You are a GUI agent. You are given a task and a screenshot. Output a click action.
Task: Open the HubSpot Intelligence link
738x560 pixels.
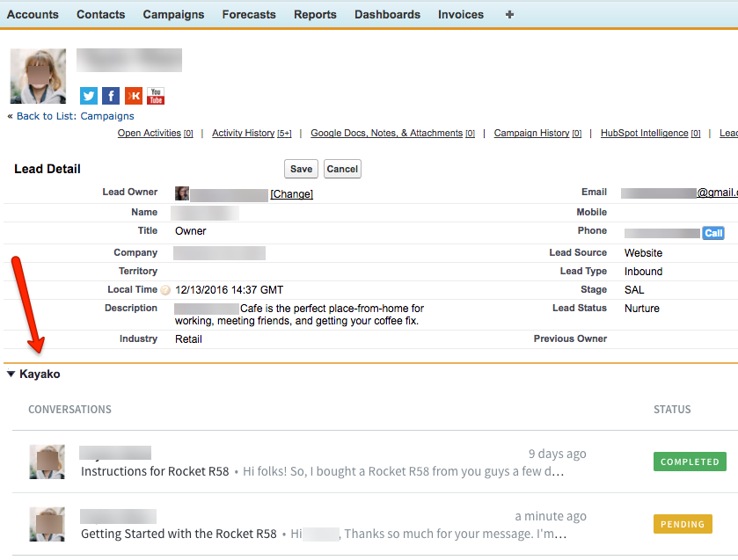click(644, 134)
